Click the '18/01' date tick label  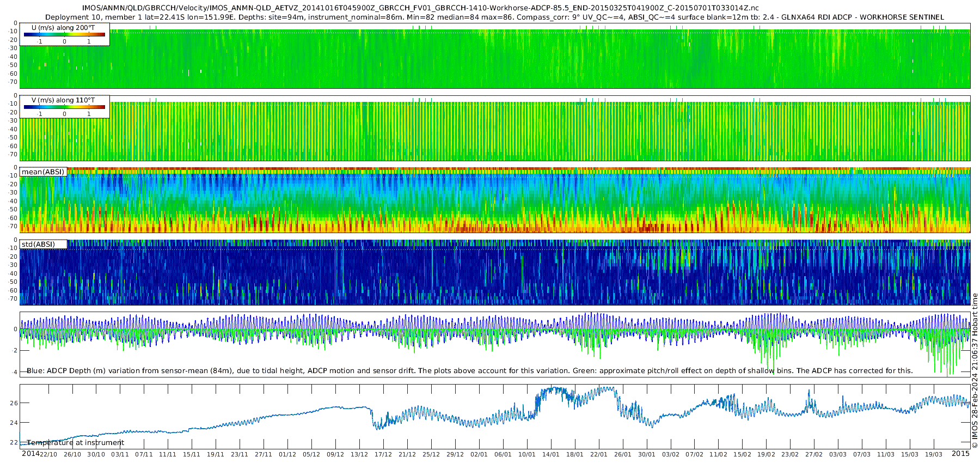click(x=575, y=454)
